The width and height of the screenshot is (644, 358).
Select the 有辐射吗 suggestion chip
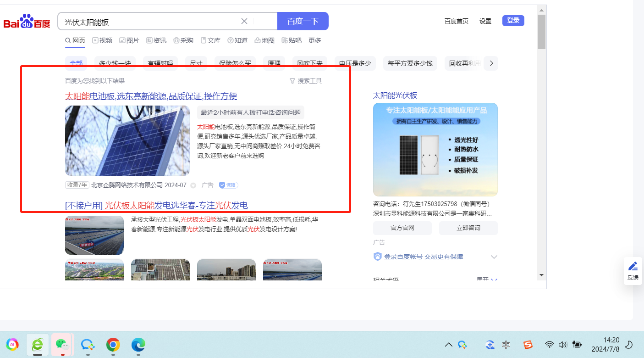[x=160, y=63]
